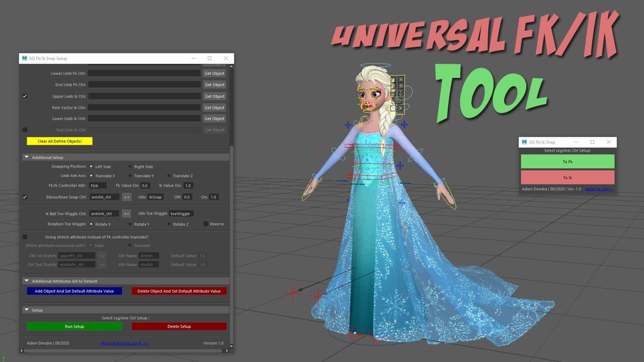Image resolution: width=644 pixels, height=362 pixels.
Task: Click the green To Fk button
Action: (x=568, y=161)
